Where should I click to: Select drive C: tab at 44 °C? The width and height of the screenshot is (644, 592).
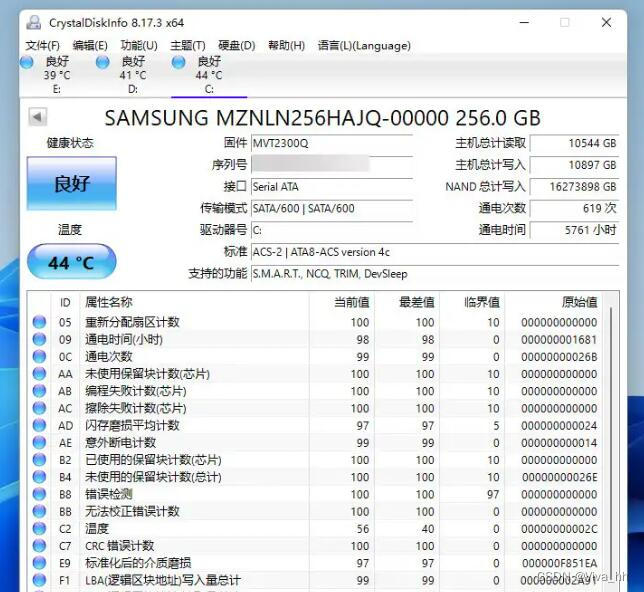pyautogui.click(x=209, y=75)
